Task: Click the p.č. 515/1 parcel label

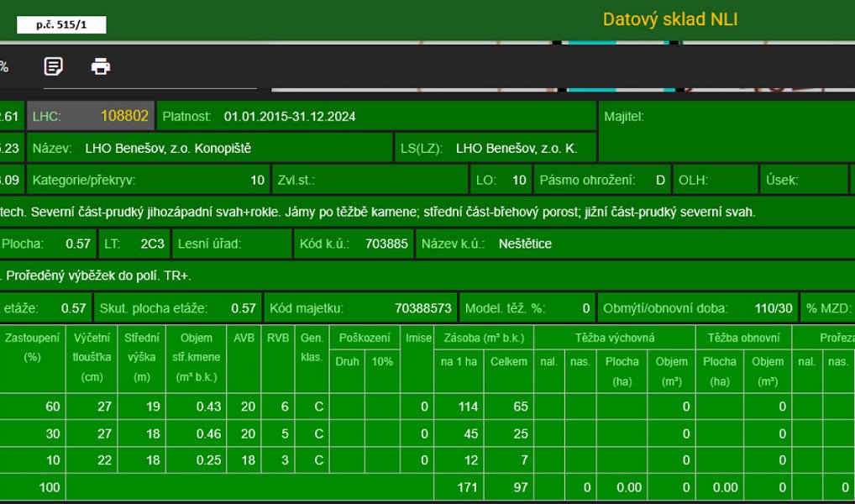Action: click(x=61, y=24)
